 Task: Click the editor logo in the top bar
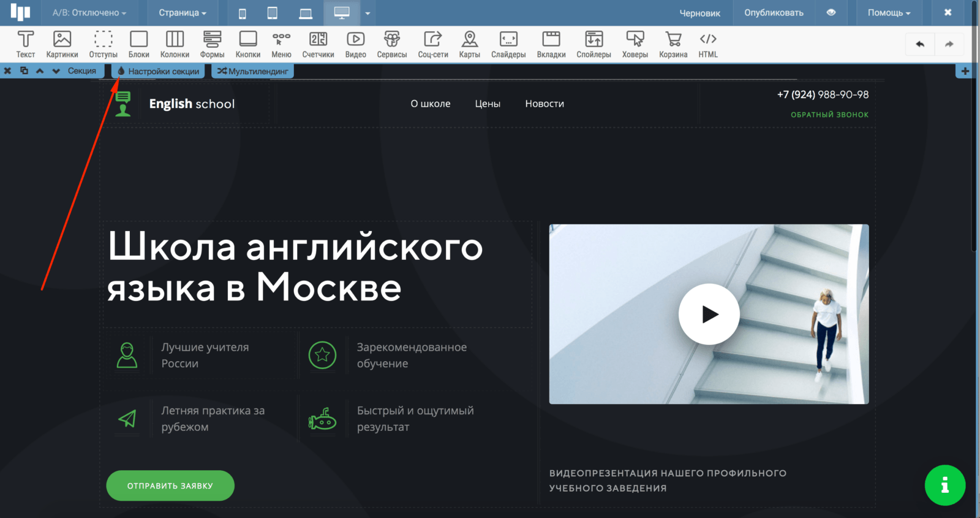(20, 13)
